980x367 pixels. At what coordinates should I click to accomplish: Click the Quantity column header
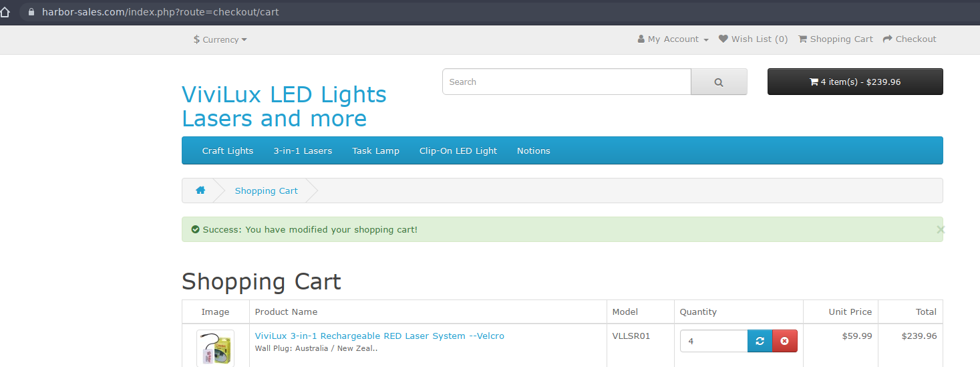pyautogui.click(x=698, y=312)
